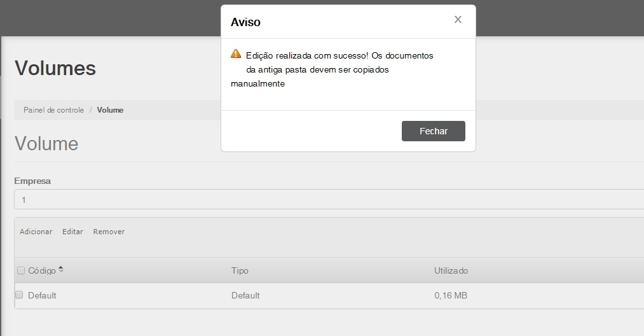This screenshot has height=336, width=644.
Task: Click Editar in the volume toolbar
Action: [72, 232]
